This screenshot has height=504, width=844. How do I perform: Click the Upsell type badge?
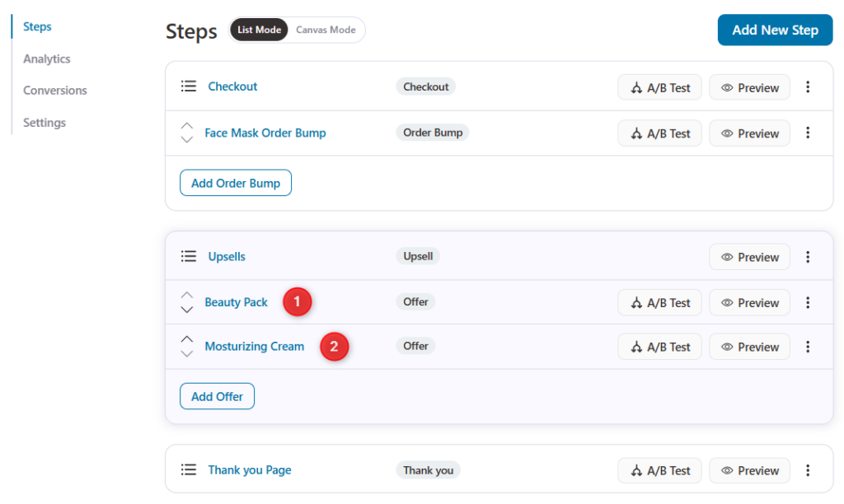click(418, 256)
